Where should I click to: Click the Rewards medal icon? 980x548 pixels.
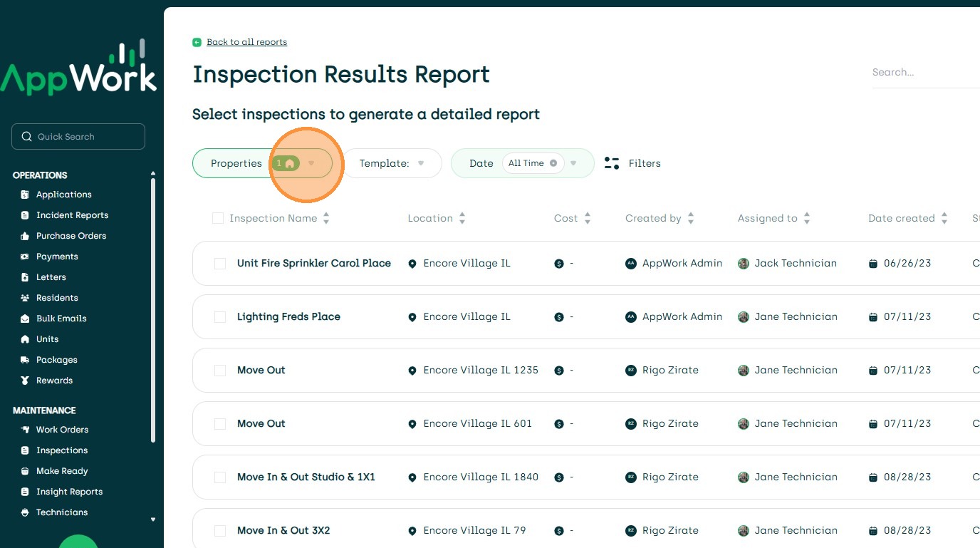(x=25, y=381)
